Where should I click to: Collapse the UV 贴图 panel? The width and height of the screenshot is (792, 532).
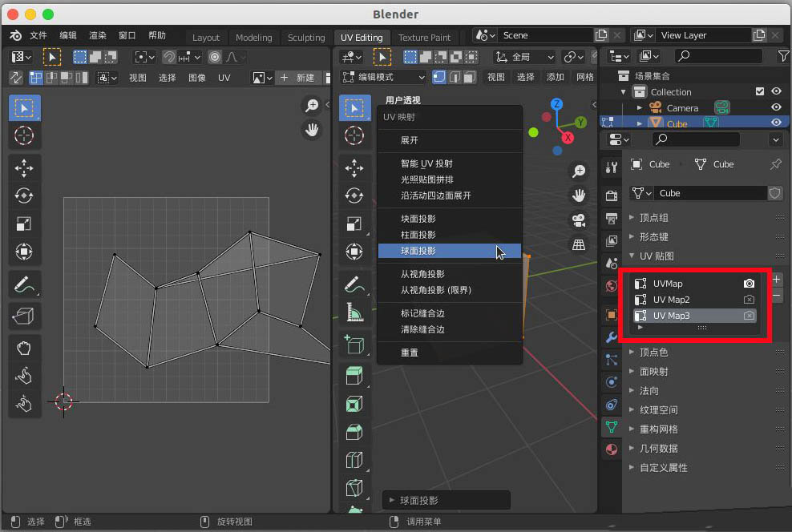pos(632,256)
